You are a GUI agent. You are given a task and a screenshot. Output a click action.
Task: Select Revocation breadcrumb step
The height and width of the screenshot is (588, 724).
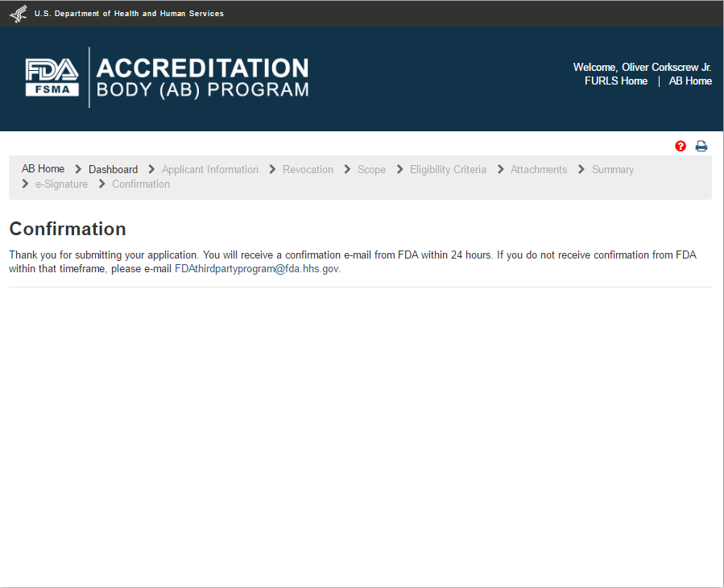pos(308,169)
